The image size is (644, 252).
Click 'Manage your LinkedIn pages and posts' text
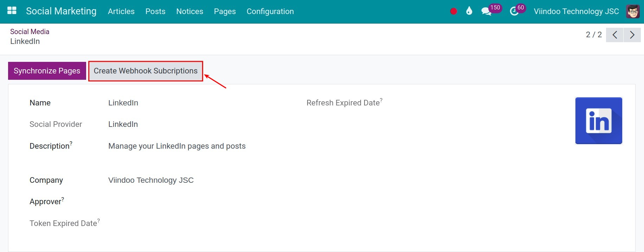[177, 146]
